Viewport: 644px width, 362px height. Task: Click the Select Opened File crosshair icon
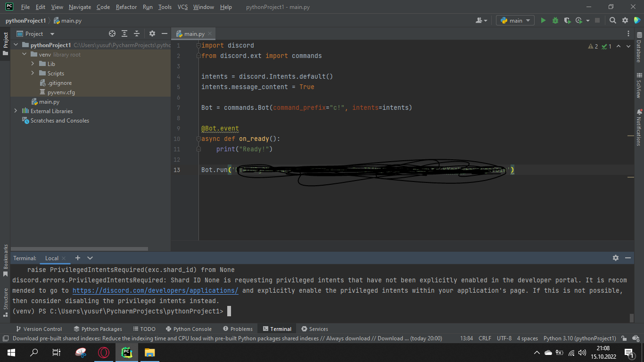(x=112, y=33)
